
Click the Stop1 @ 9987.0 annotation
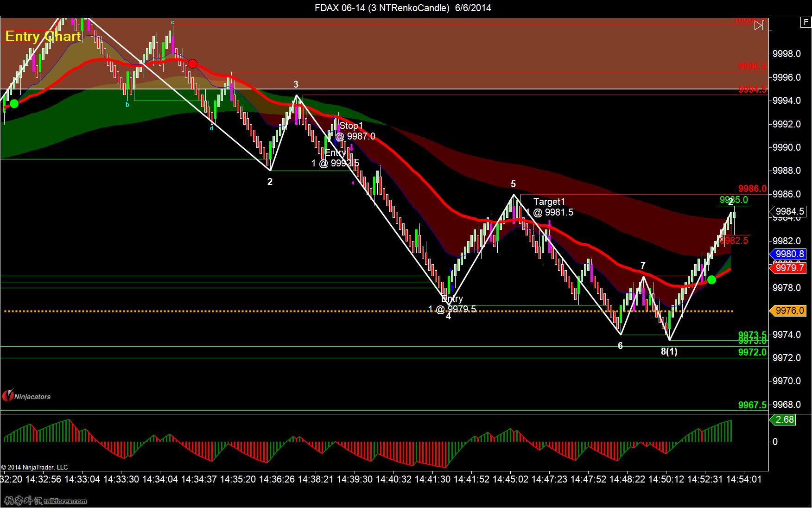pos(355,131)
